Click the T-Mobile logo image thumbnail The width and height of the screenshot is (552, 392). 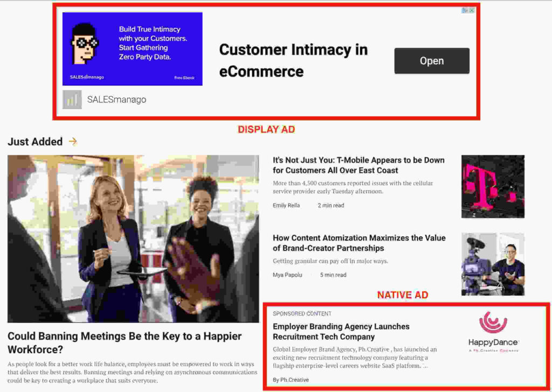[492, 186]
